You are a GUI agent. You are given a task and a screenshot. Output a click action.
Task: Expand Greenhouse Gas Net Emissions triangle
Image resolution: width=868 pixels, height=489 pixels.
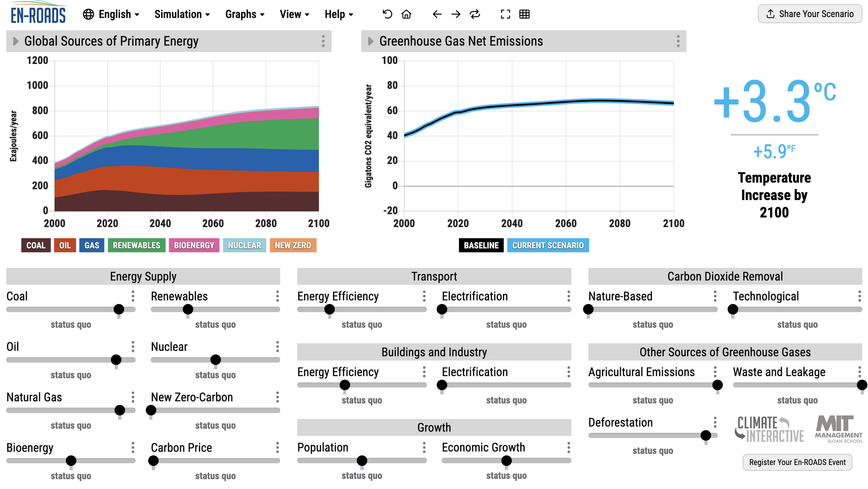(370, 41)
